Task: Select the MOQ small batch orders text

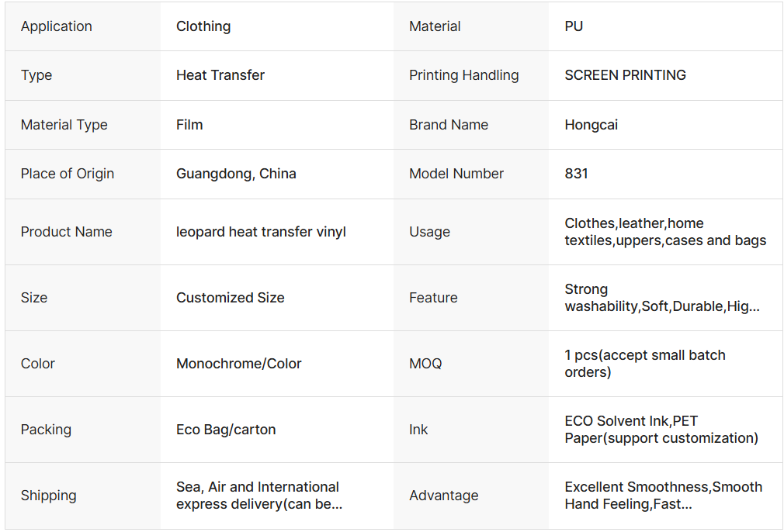Action: pyautogui.click(x=645, y=364)
